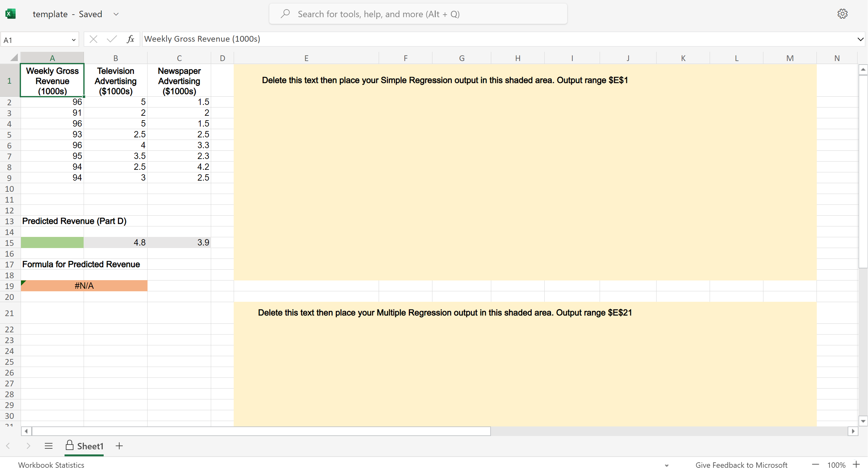
Task: Go to next sheet with right arrow
Action: 29,446
